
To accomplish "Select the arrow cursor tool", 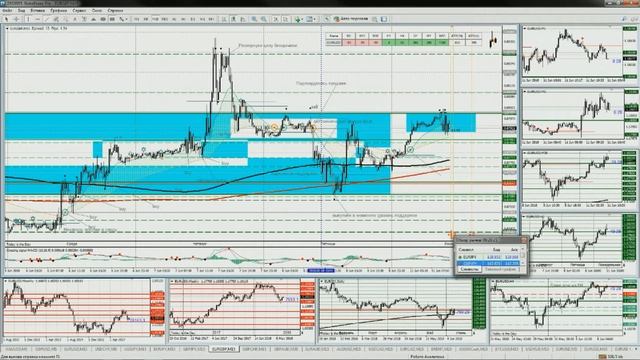I will pos(6,19).
